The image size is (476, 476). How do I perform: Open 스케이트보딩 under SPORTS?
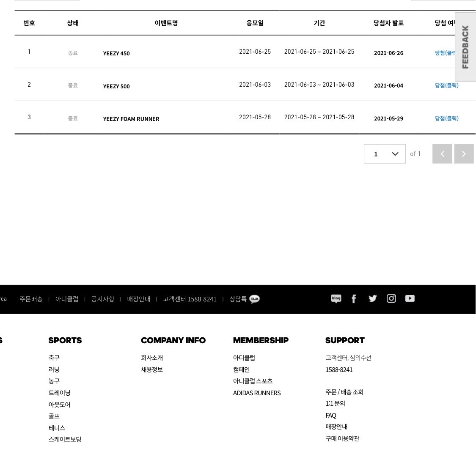pos(65,439)
